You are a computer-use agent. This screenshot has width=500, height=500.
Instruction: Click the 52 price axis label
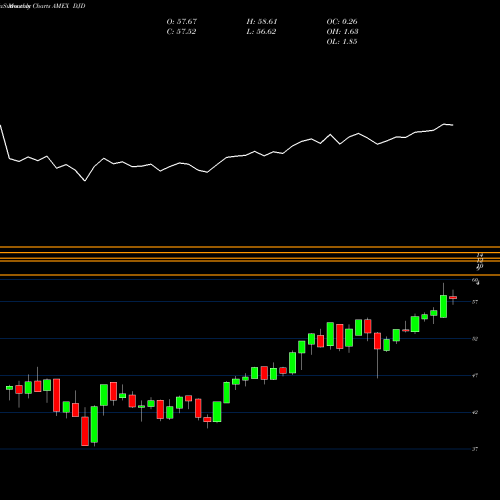(475, 339)
